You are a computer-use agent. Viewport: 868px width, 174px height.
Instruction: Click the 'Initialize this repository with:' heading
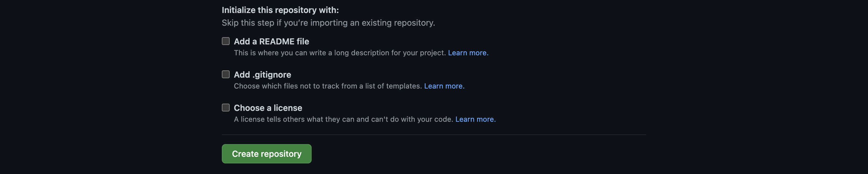[x=280, y=10]
